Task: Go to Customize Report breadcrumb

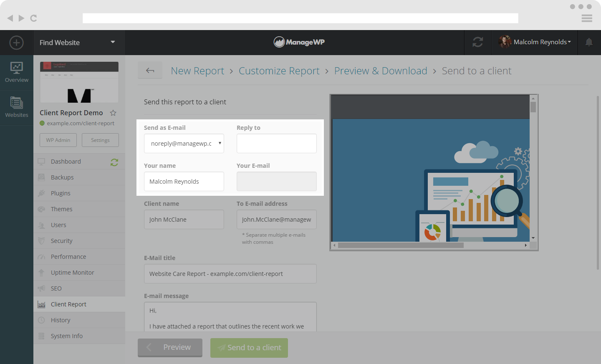Action: coord(279,71)
